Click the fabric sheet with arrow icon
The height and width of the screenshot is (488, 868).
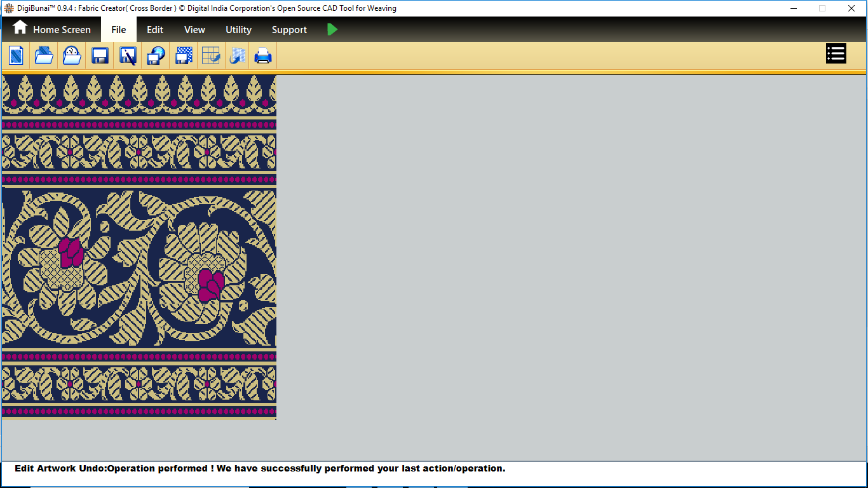click(238, 56)
